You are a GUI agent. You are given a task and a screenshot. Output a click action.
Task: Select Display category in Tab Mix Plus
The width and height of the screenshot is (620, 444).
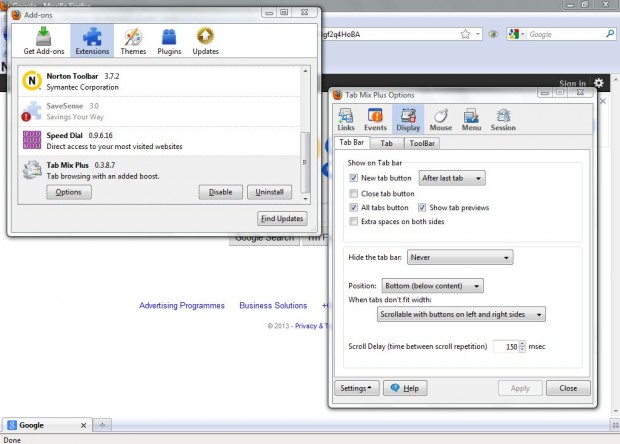click(408, 119)
